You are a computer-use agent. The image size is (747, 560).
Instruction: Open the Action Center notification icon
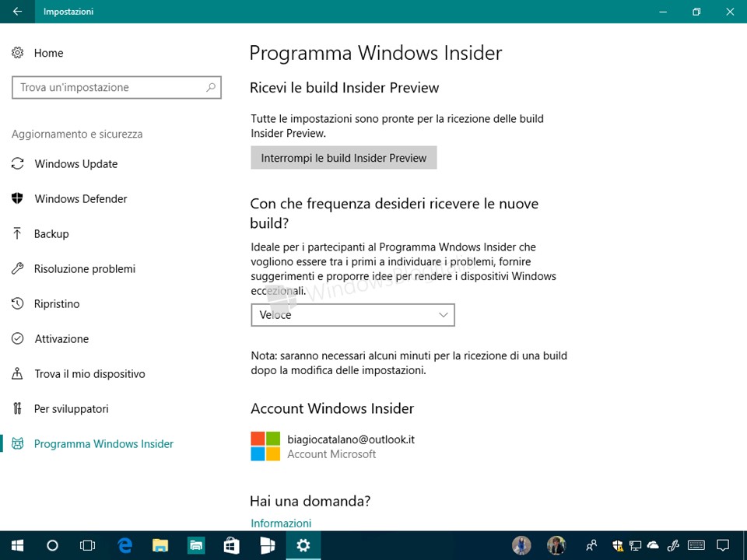(723, 545)
